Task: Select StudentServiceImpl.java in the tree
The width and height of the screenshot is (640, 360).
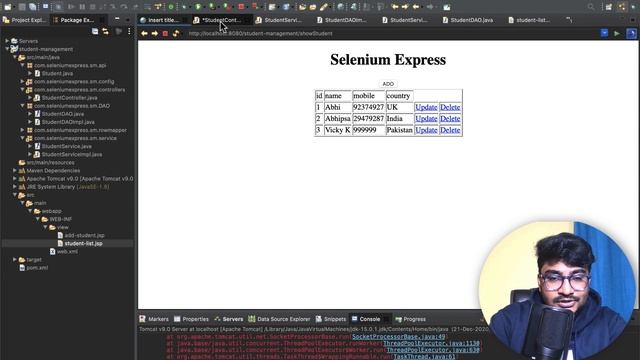Action: (72, 154)
